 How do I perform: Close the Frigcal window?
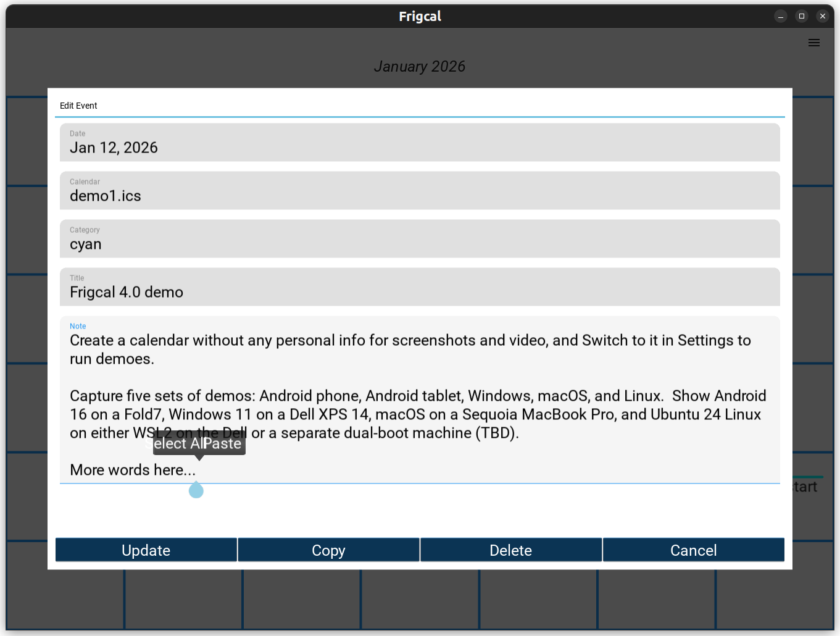pyautogui.click(x=822, y=16)
